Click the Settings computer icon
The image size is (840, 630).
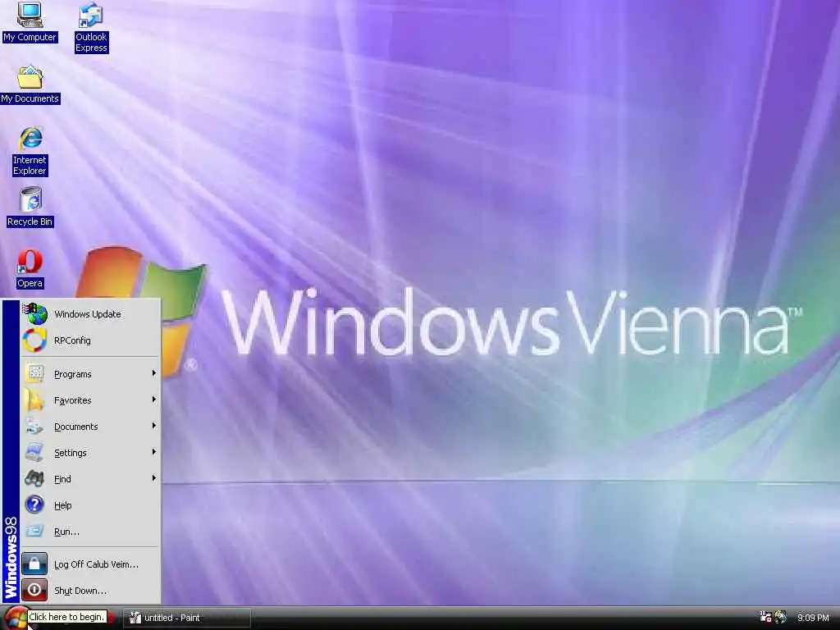coord(34,452)
